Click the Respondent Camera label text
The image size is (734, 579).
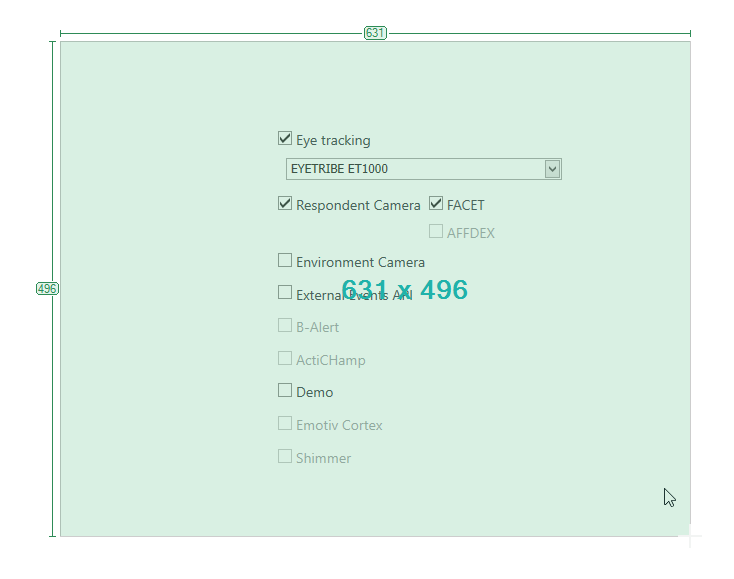click(x=358, y=205)
